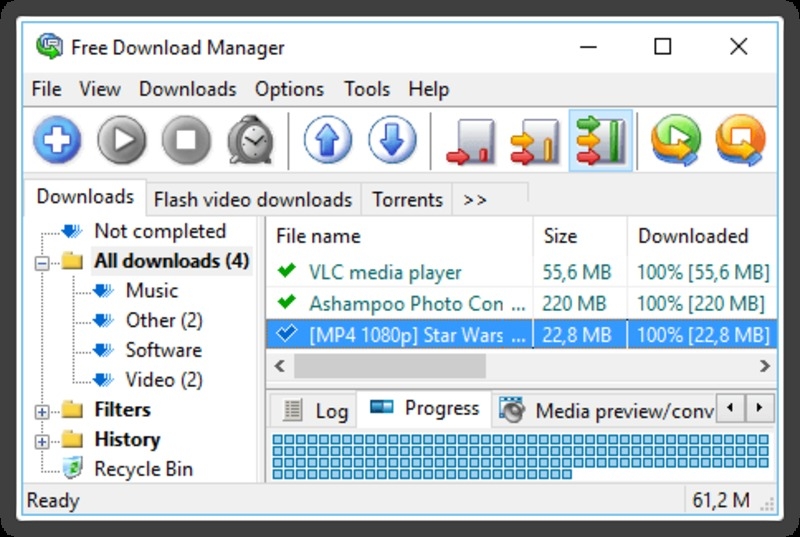Click green checkmark beside Ashampoo Photo Con
Screen dimensions: 800x537
point(287,302)
